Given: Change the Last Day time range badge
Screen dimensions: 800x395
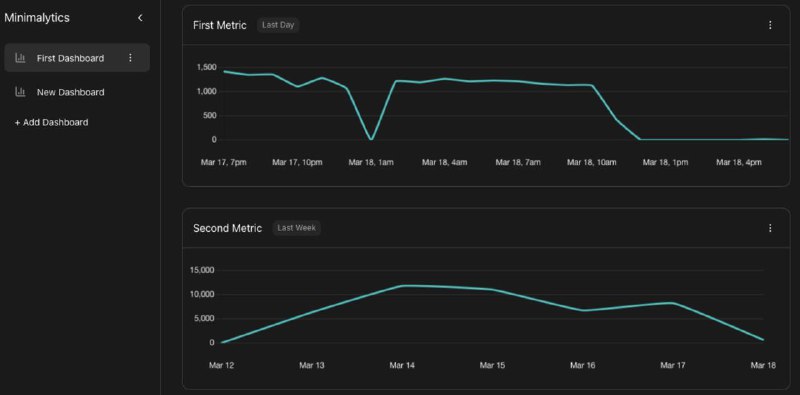Looking at the screenshot, I should 278,25.
